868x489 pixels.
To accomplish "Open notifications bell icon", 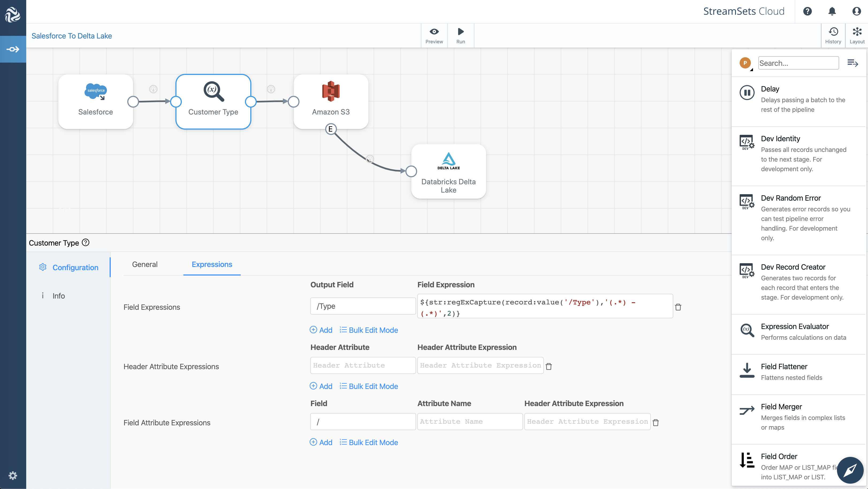I will pyautogui.click(x=832, y=12).
